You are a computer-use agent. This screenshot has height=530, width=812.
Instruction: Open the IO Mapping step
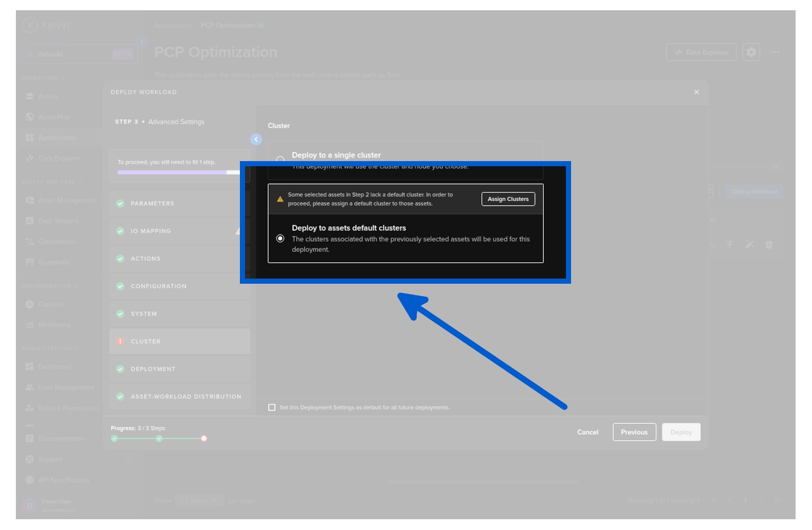click(151, 231)
